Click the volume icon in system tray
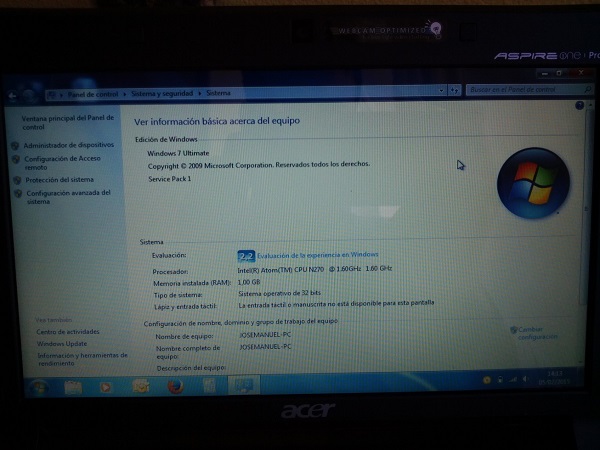600x450 pixels. [525, 379]
